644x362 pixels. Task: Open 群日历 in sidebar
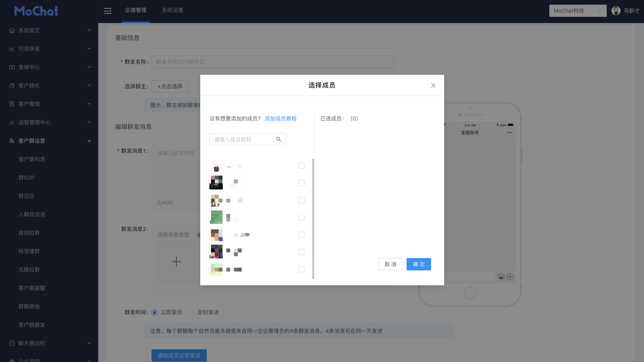pyautogui.click(x=26, y=196)
